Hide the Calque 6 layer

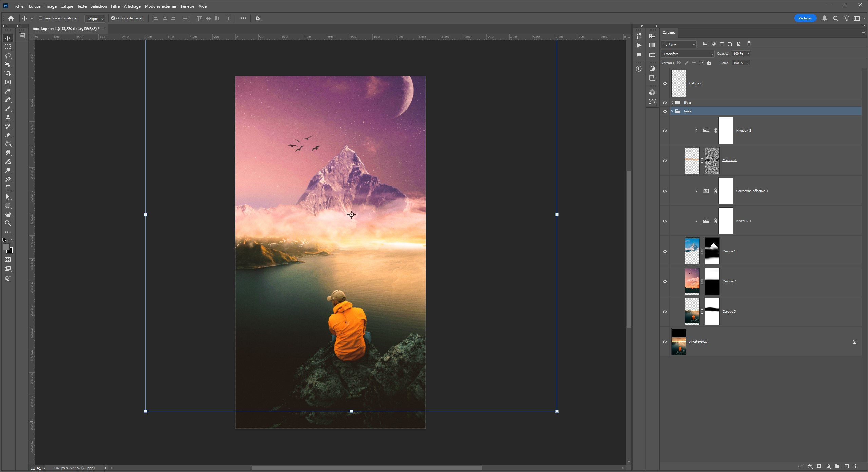(x=665, y=83)
